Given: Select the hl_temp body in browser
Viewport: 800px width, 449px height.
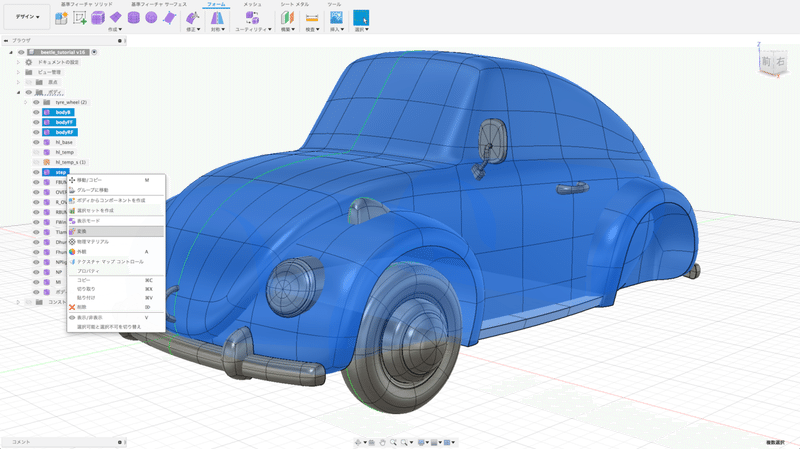Looking at the screenshot, I should (65, 152).
